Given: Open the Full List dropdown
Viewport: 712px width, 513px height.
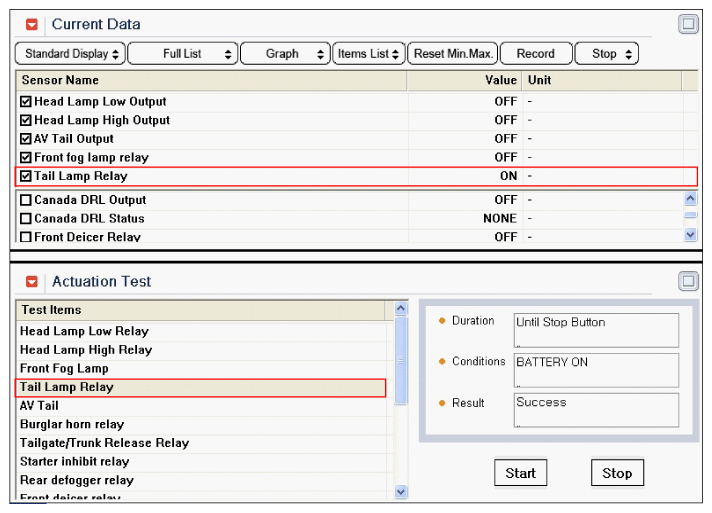Looking at the screenshot, I should coord(183,54).
